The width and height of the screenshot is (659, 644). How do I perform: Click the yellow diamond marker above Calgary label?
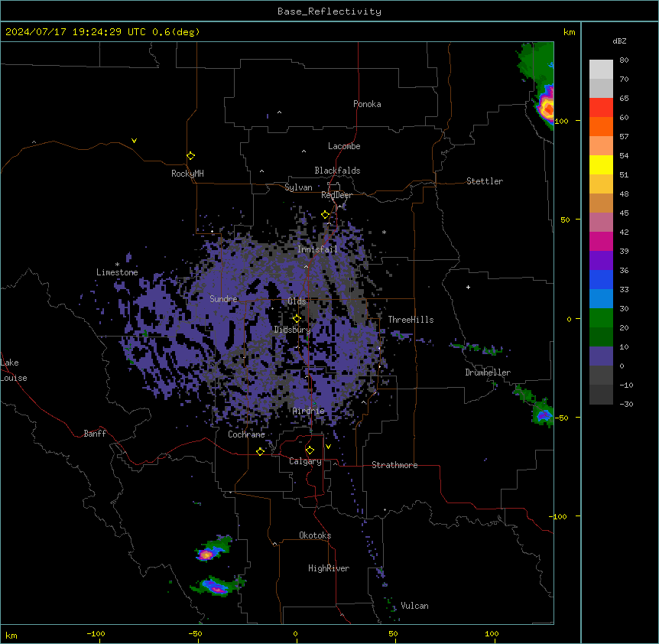(x=310, y=450)
